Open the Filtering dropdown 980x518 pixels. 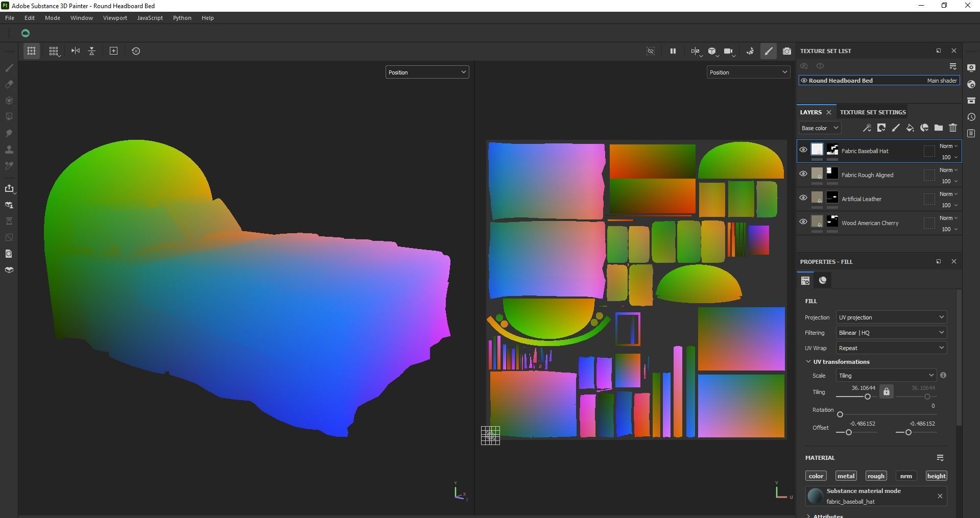click(891, 333)
